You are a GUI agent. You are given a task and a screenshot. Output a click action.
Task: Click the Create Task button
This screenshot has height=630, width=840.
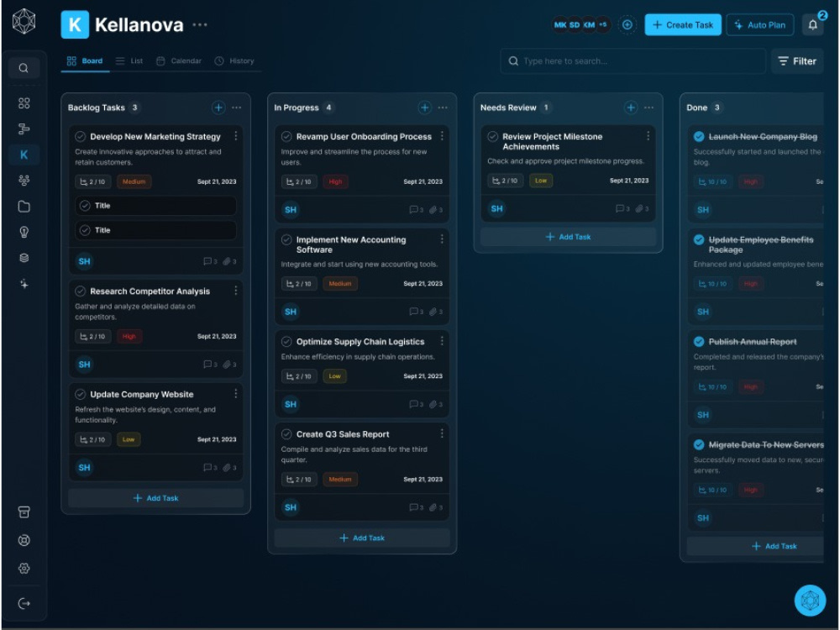point(682,24)
